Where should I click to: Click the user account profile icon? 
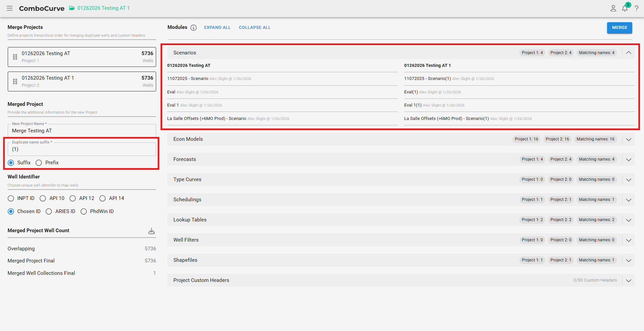(613, 8)
